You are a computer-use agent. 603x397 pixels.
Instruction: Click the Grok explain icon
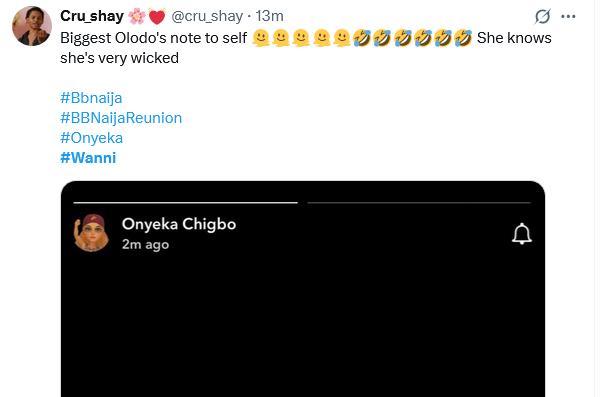(543, 16)
